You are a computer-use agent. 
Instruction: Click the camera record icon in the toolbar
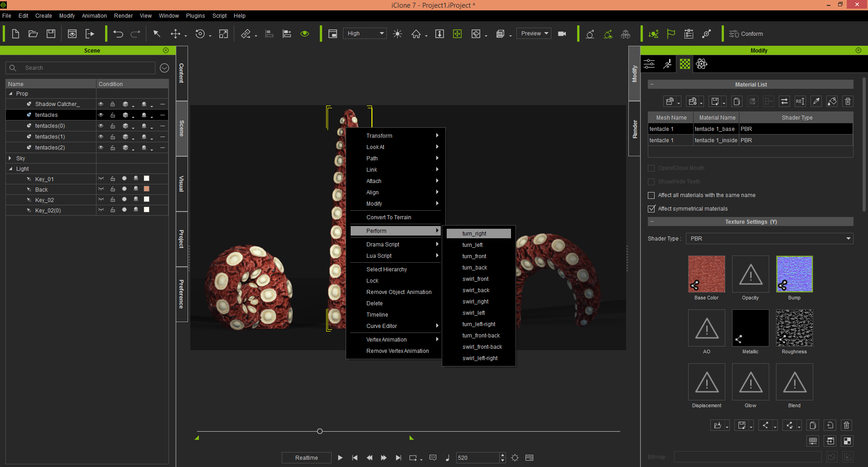point(562,34)
